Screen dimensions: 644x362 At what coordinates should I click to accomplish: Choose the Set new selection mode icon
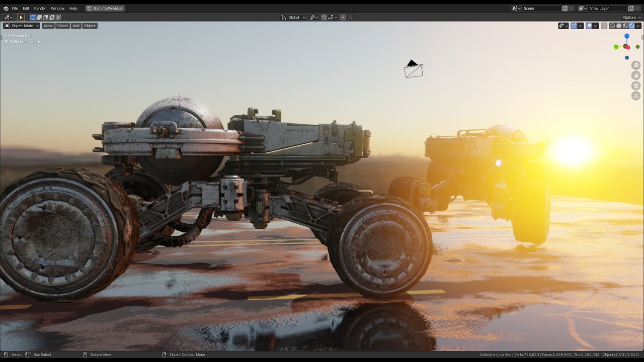coord(33,17)
